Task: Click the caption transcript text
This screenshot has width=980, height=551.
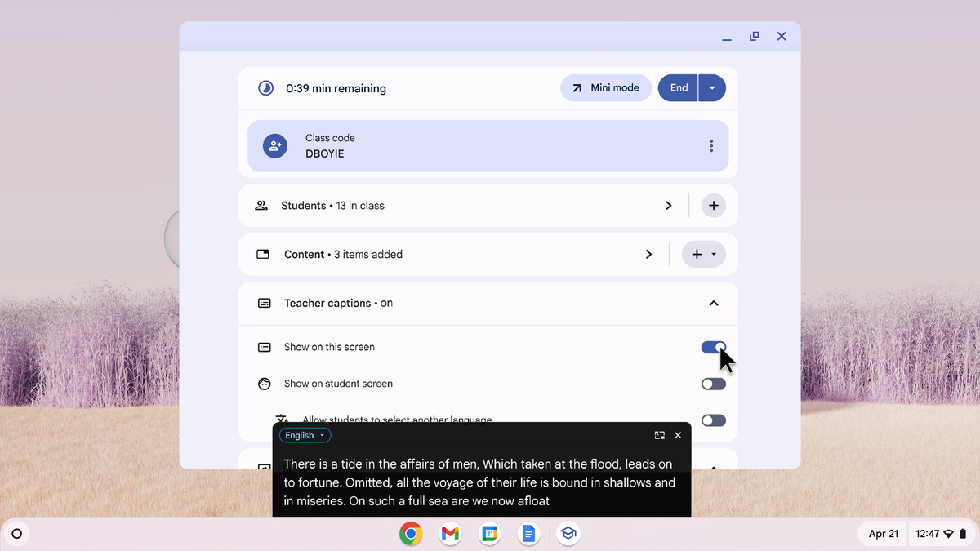Action: pyautogui.click(x=479, y=482)
